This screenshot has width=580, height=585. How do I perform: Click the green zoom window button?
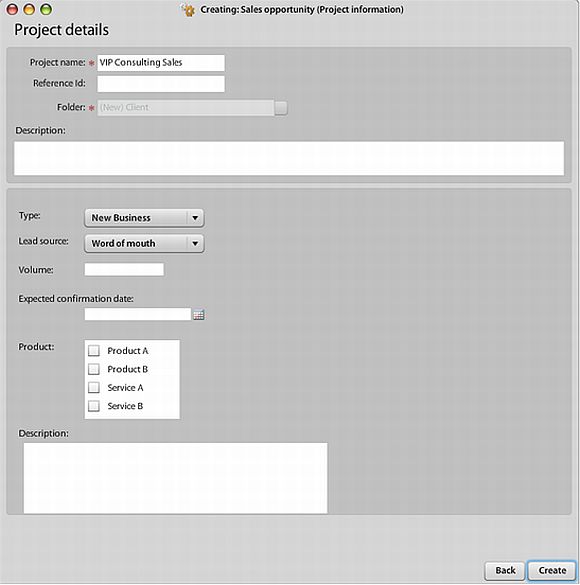tap(46, 9)
